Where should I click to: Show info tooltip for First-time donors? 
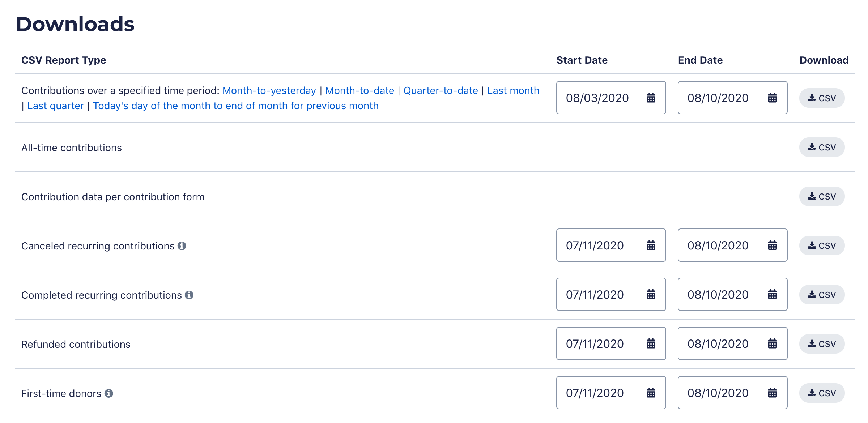pos(109,393)
